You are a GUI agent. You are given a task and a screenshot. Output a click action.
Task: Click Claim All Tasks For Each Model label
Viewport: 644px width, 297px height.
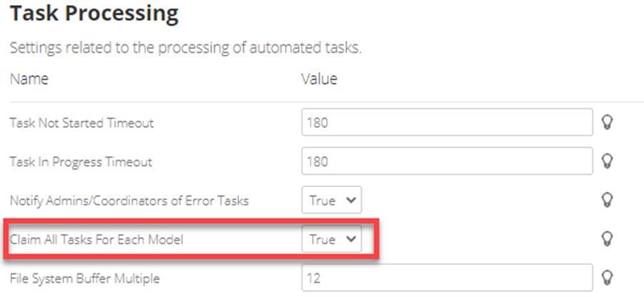(x=96, y=239)
